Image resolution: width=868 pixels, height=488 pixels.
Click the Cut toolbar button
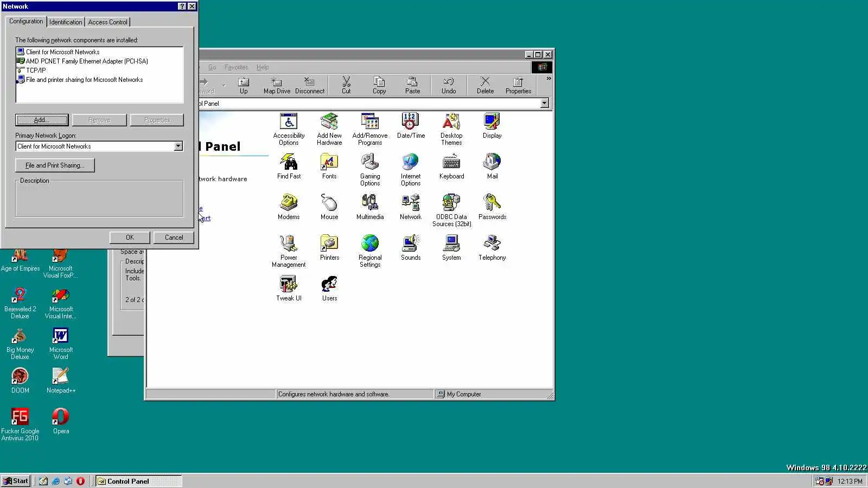tap(346, 85)
